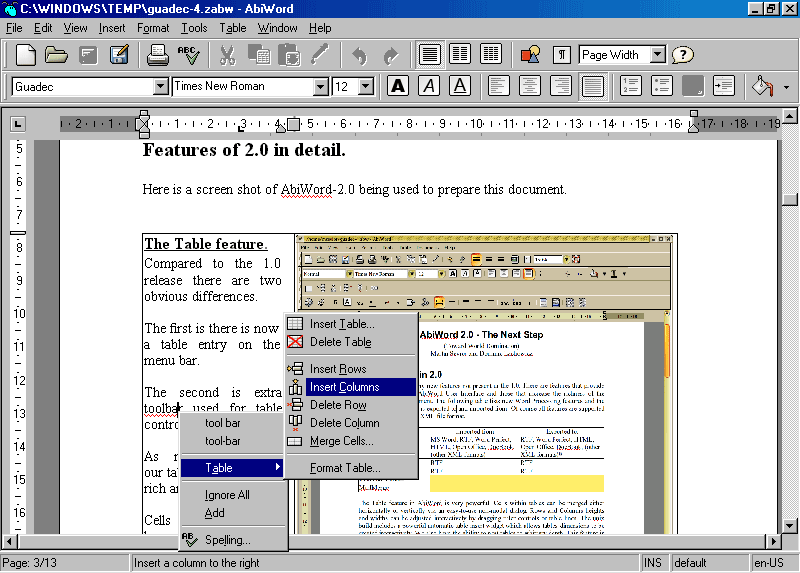Image resolution: width=800 pixels, height=573 pixels.
Task: Open help with the question mark bubble
Action: (683, 55)
